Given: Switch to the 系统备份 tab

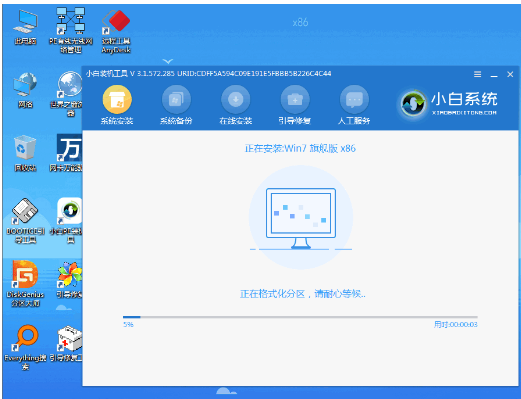Looking at the screenshot, I should point(176,105).
